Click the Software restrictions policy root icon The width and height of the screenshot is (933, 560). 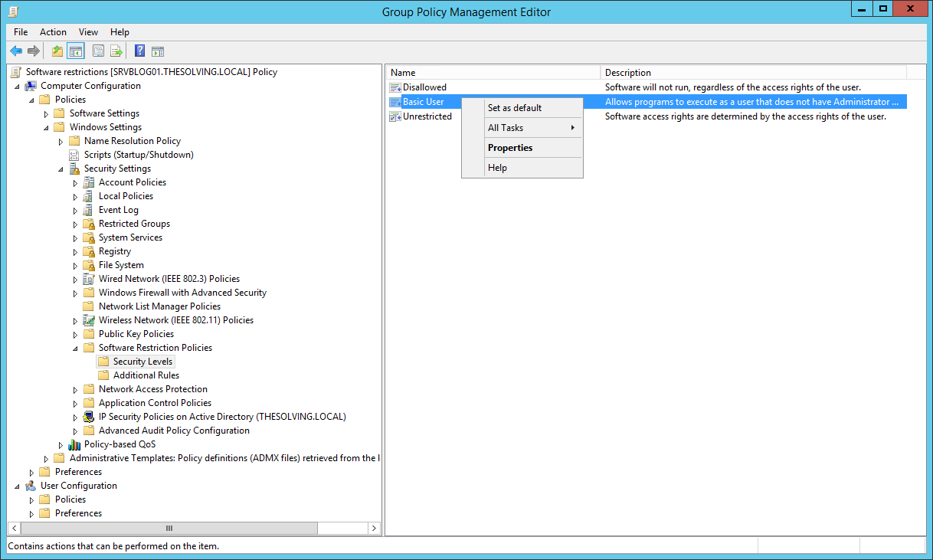tap(16, 72)
